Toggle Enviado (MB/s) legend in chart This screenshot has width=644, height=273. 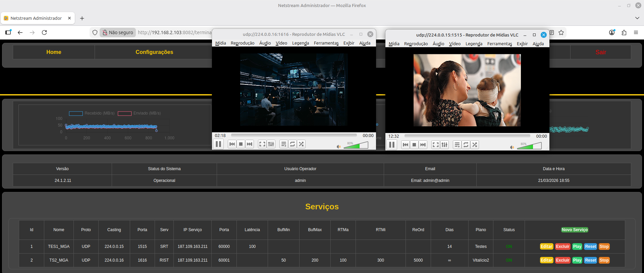(x=139, y=113)
